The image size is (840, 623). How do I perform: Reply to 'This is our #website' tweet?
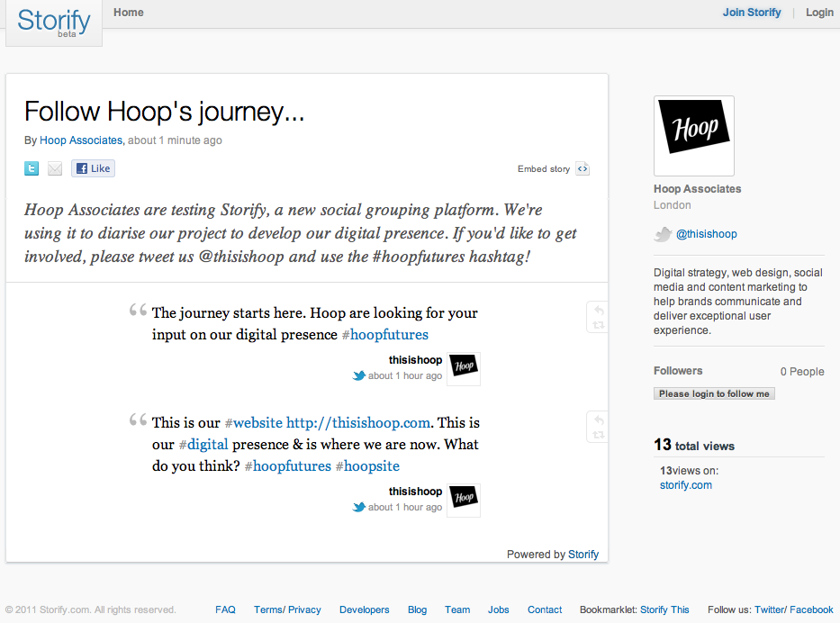(x=599, y=420)
